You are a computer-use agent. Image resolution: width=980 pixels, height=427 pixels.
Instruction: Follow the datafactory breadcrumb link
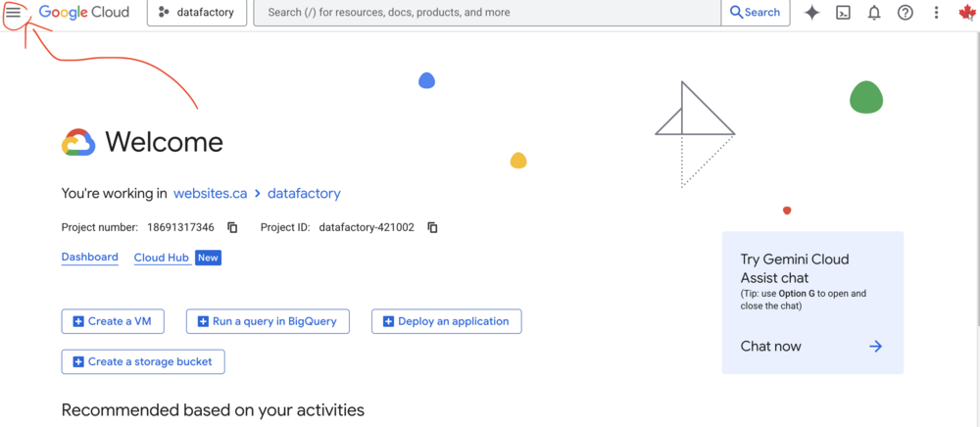click(304, 194)
